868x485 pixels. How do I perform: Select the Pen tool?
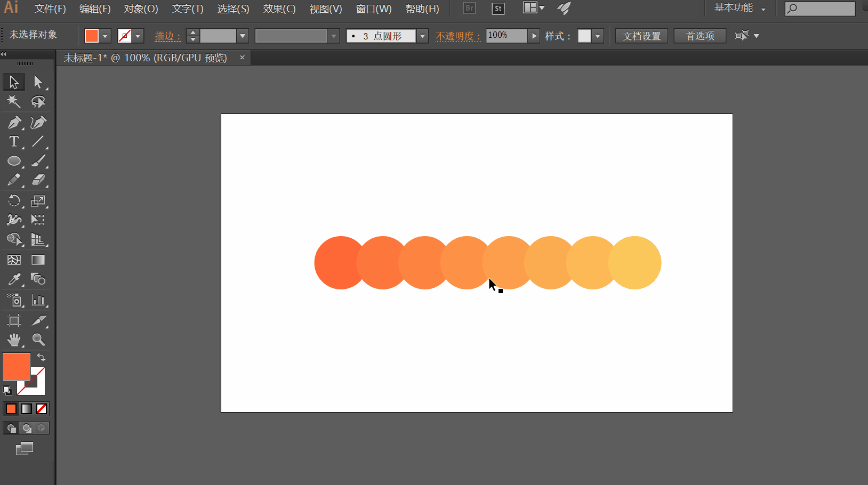14,123
